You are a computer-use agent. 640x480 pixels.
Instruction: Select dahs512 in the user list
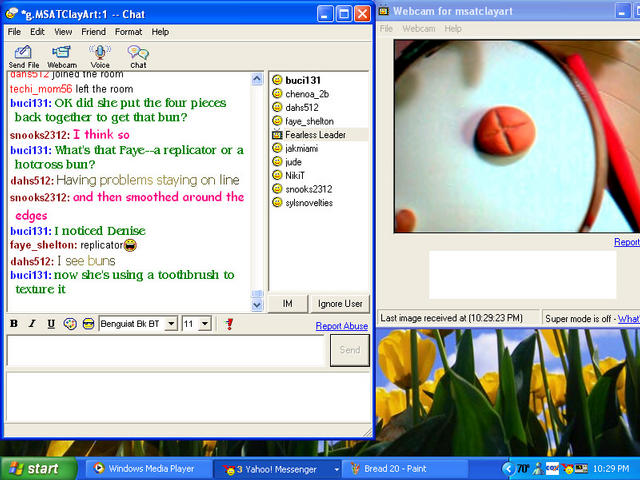click(302, 107)
